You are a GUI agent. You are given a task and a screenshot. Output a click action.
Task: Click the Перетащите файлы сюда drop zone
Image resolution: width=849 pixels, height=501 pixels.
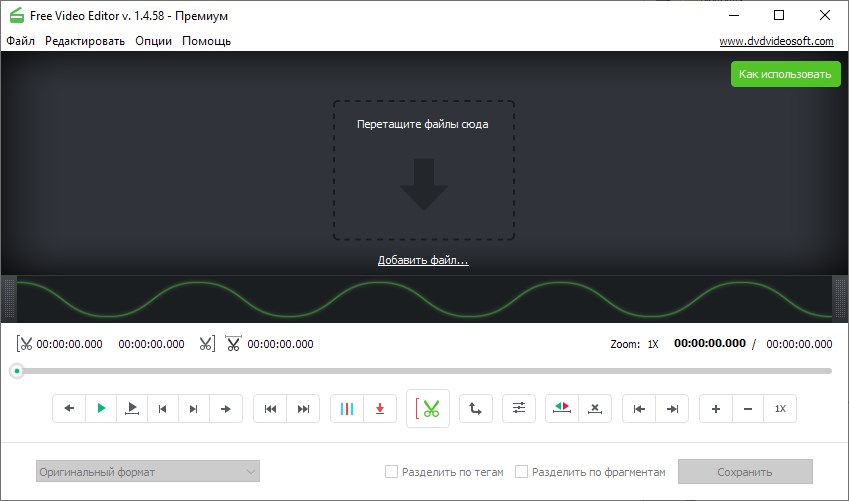point(423,170)
